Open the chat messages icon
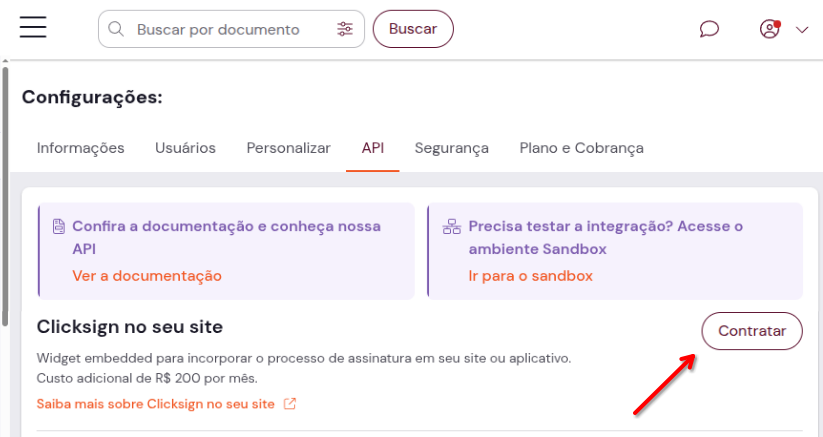Screen dimensions: 823x437 tap(709, 29)
